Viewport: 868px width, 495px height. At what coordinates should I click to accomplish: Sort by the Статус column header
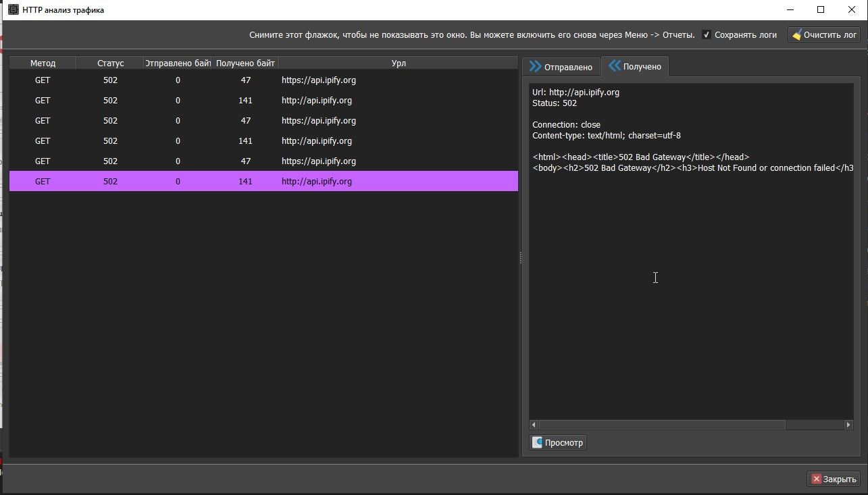click(x=110, y=63)
